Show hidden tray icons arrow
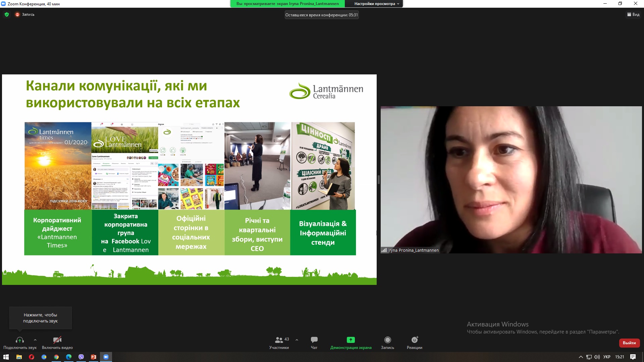Image resolution: width=644 pixels, height=362 pixels. click(581, 357)
